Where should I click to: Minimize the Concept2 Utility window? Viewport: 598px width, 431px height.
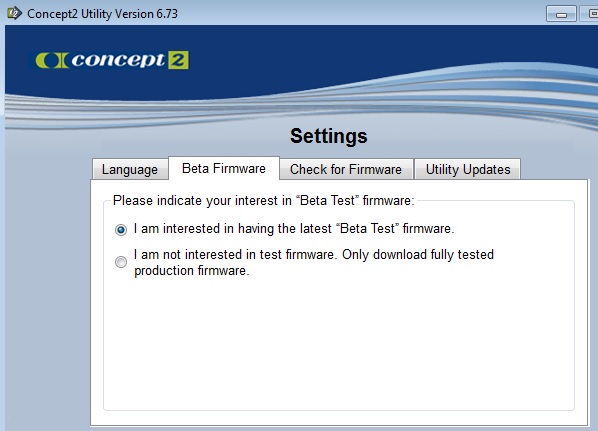tap(561, 14)
